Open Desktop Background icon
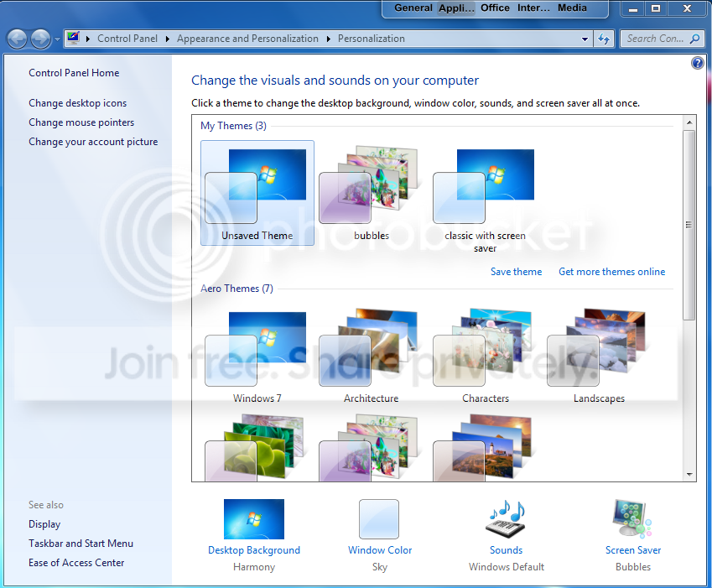Image resolution: width=712 pixels, height=588 pixels. [x=254, y=519]
